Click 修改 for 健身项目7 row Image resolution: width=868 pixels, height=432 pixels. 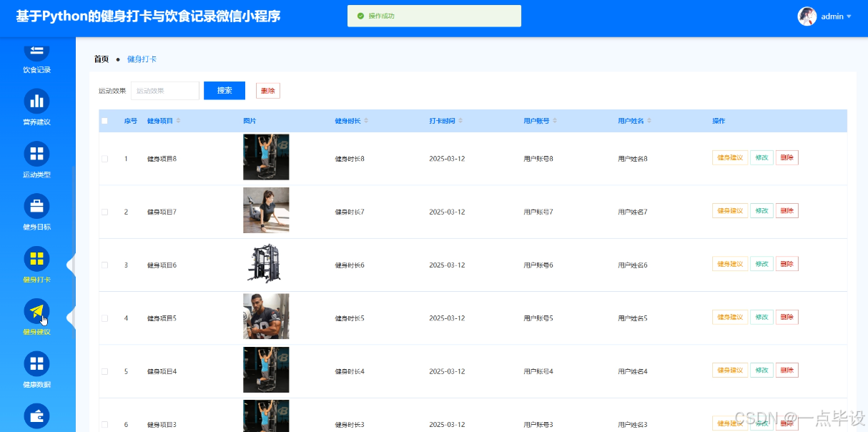tap(761, 211)
